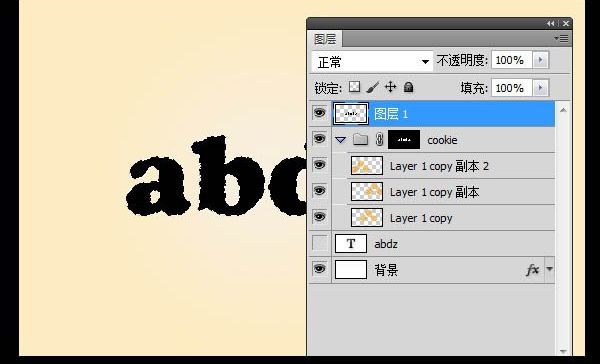Open the blend mode 正常 dropdown

(372, 62)
